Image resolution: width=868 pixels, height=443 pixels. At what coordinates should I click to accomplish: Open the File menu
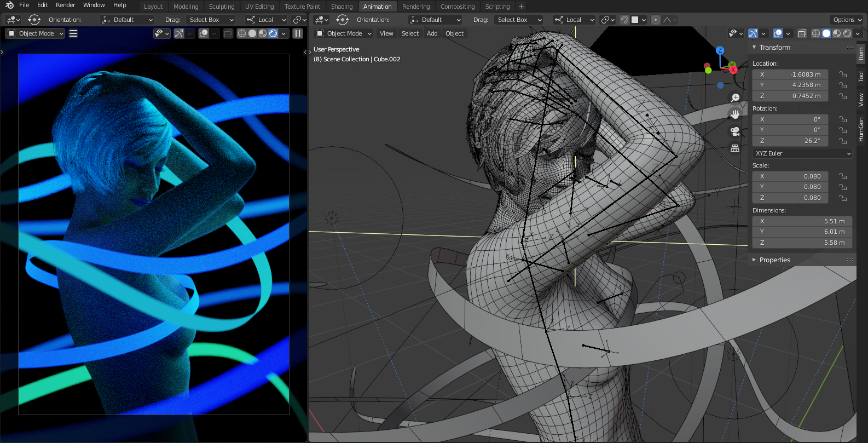tap(24, 5)
